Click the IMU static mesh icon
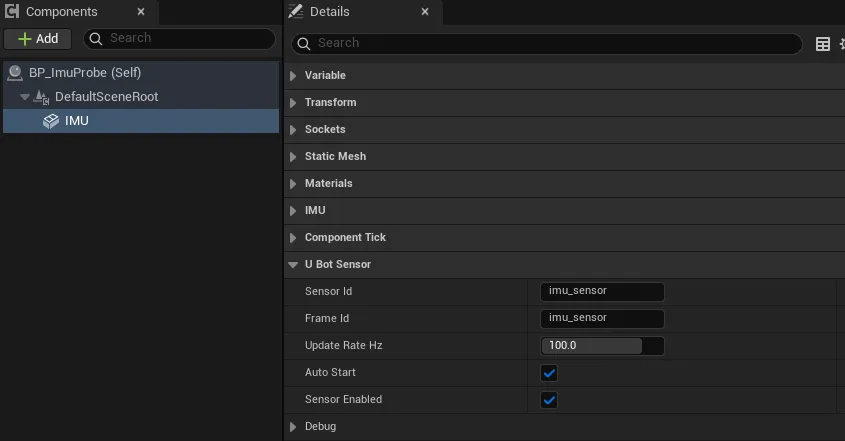Viewport: 845px width, 441px height. [x=51, y=121]
